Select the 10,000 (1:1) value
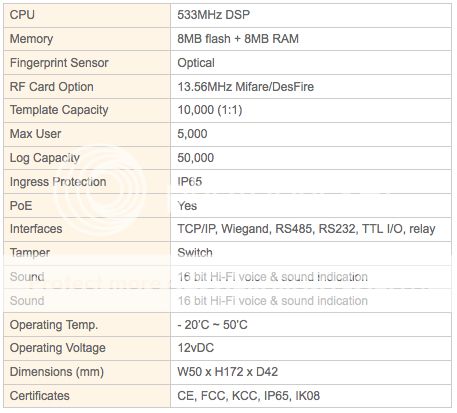This screenshot has width=457, height=413. (210, 110)
